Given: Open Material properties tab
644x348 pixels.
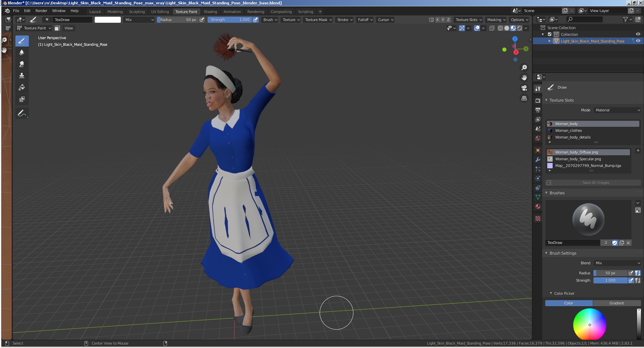Looking at the screenshot, I should pyautogui.click(x=538, y=206).
